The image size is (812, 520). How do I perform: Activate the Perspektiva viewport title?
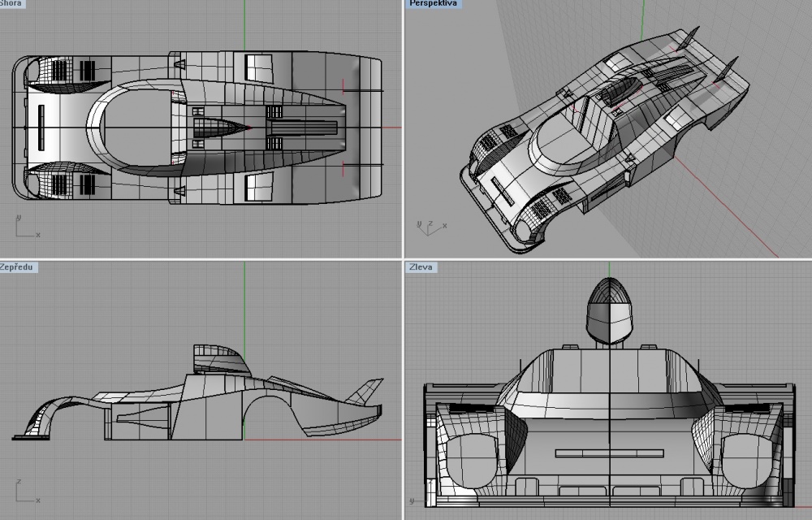click(x=434, y=3)
